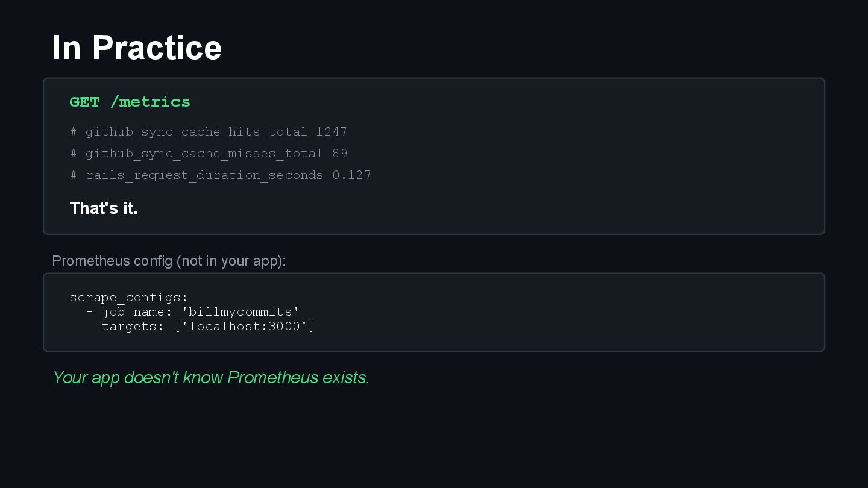868x488 pixels.
Task: Click the italic green closing sentence
Action: (x=211, y=378)
